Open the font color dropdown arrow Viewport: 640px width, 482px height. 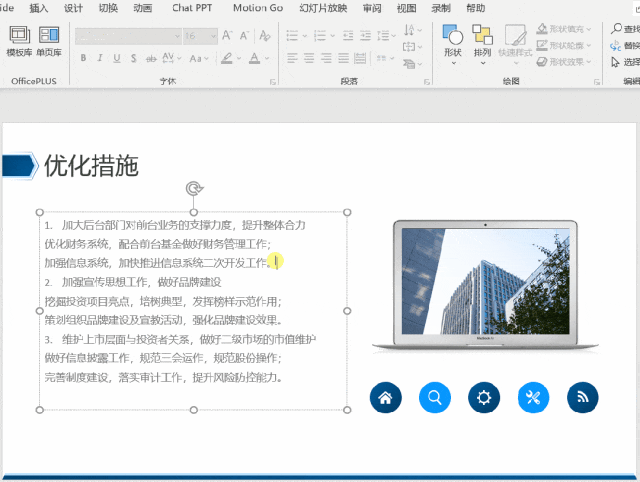[x=267, y=59]
